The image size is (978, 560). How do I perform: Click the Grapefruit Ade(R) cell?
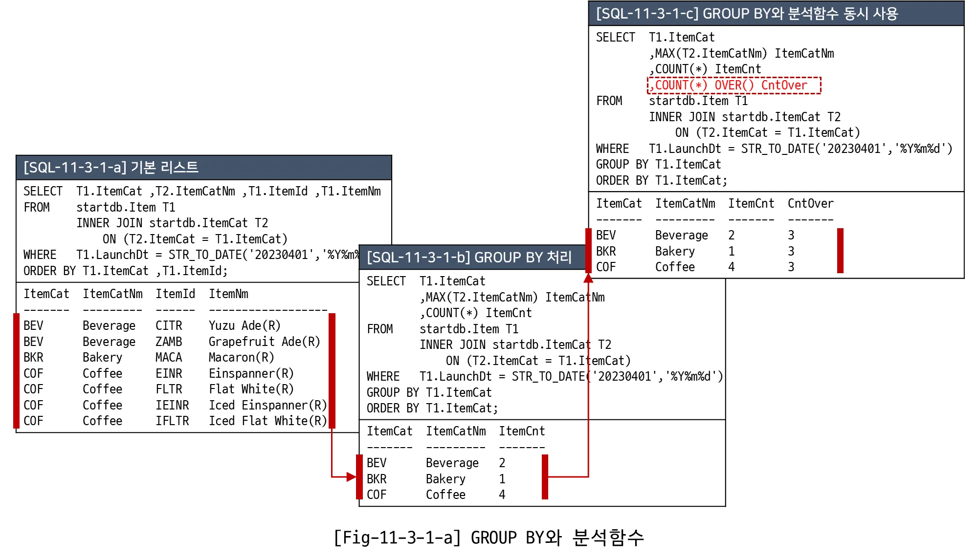264,342
